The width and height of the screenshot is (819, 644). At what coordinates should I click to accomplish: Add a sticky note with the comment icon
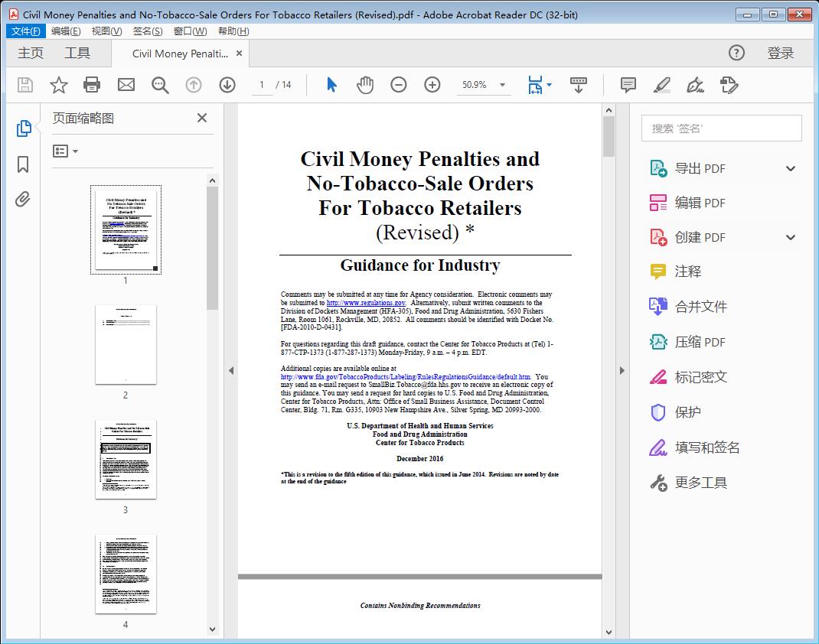point(627,85)
